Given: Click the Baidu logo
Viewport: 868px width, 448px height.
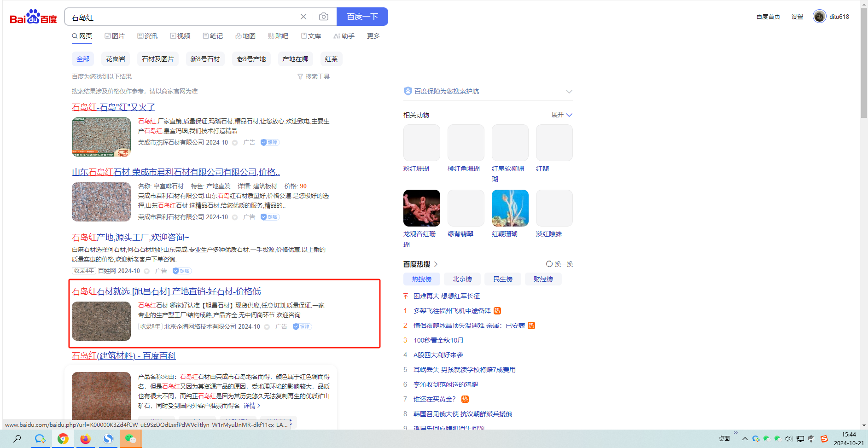Looking at the screenshot, I should click(33, 17).
